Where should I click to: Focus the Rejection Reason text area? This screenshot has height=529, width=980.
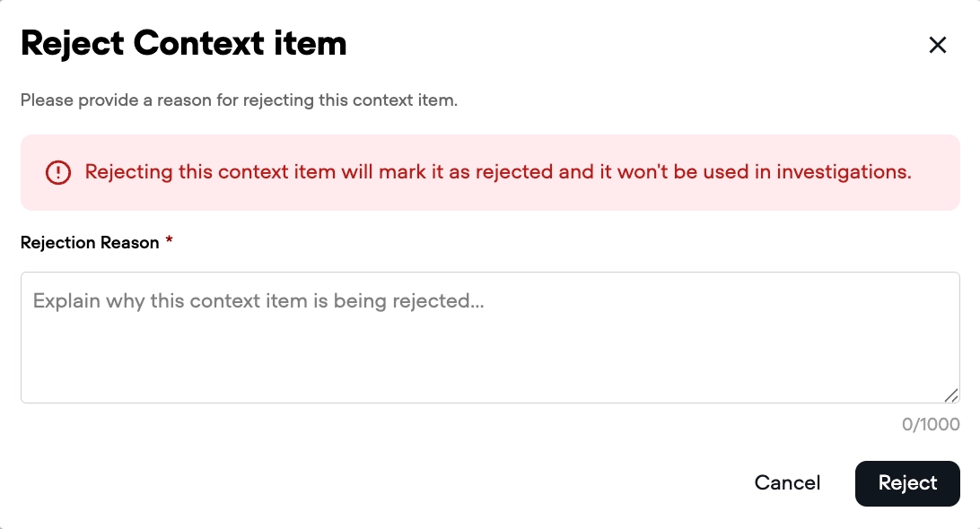490,337
